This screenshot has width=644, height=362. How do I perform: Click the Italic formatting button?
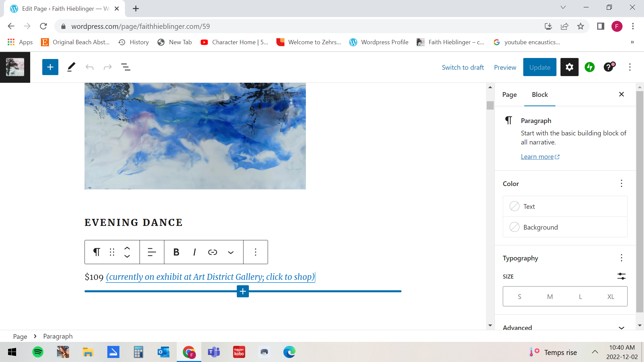[195, 252]
